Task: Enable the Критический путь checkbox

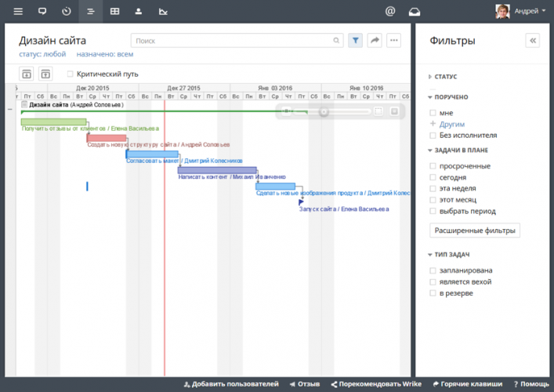Action: (x=71, y=74)
